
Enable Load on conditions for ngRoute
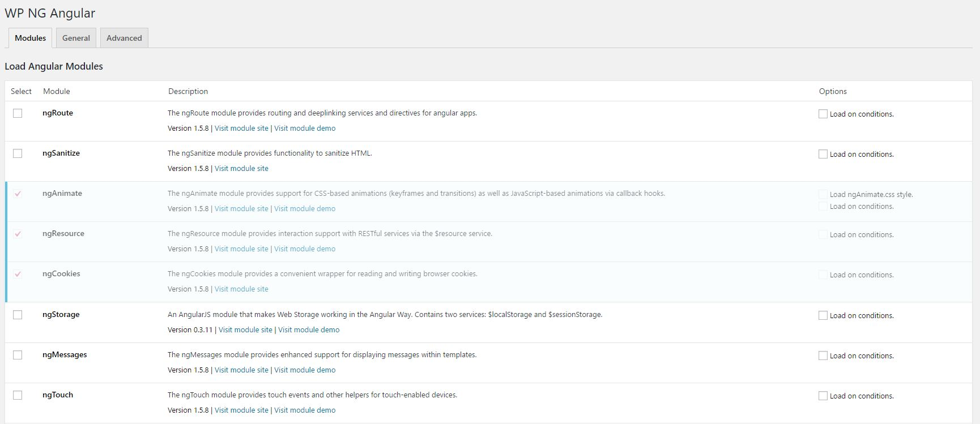pyautogui.click(x=823, y=114)
